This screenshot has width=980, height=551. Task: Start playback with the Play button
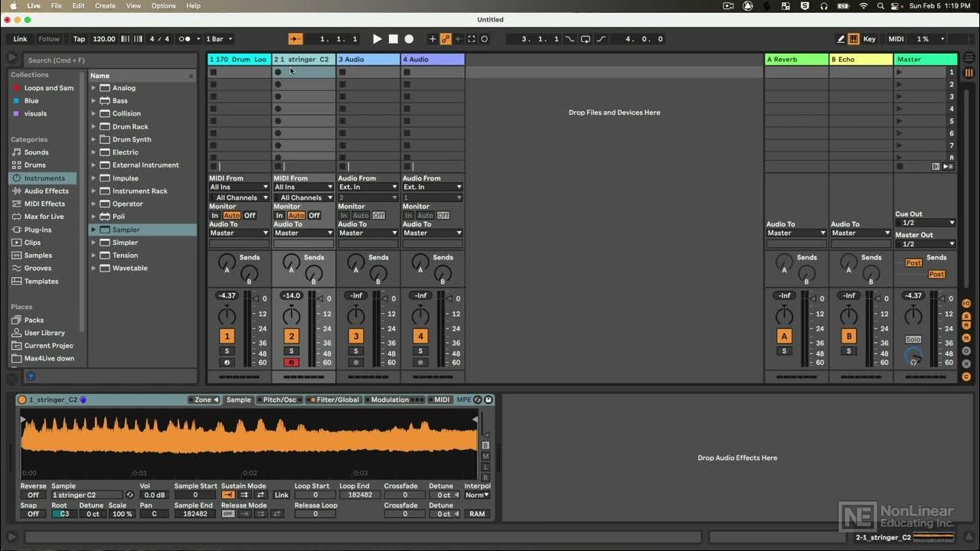point(377,39)
